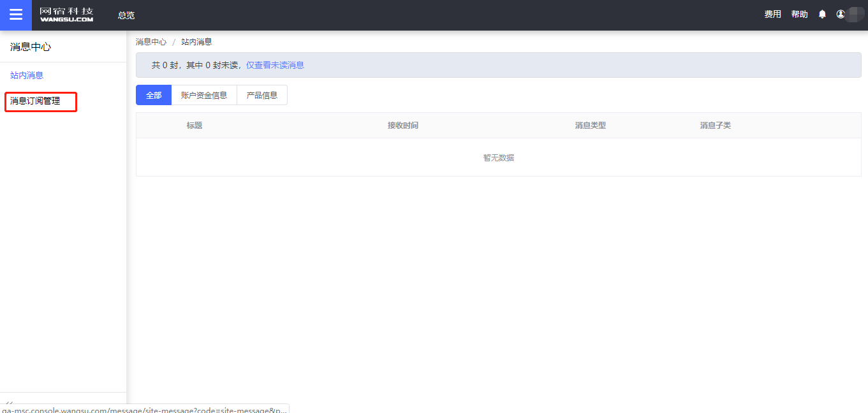
Task: Open the 帮助 menu in header
Action: (x=799, y=14)
